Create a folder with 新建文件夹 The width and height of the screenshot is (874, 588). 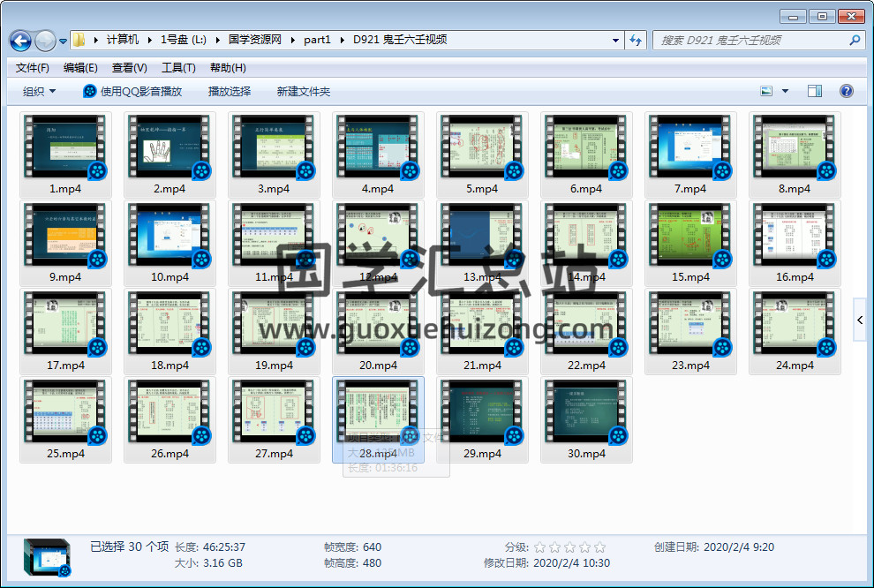(x=303, y=92)
